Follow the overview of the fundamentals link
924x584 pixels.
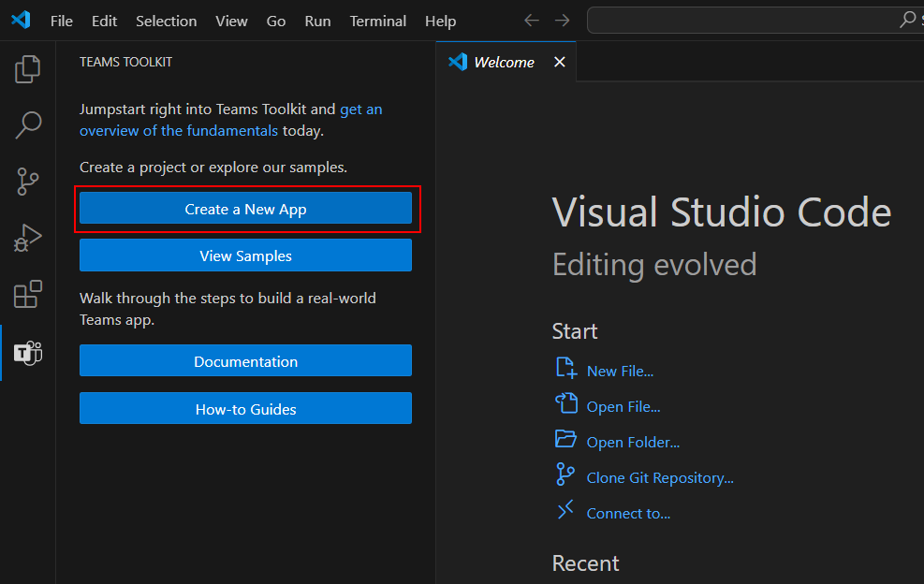point(179,130)
